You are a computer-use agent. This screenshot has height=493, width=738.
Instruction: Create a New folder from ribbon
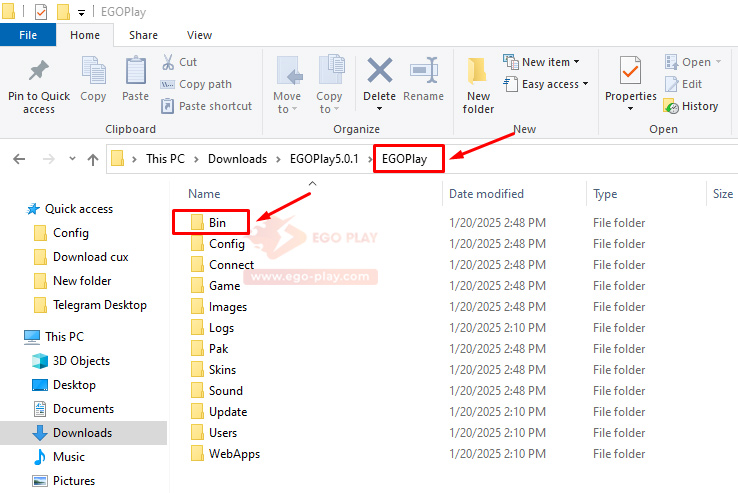(478, 85)
